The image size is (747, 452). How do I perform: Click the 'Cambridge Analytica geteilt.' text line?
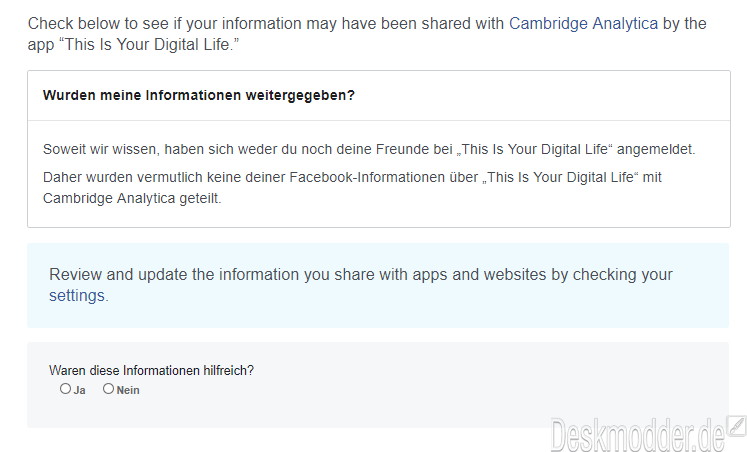point(132,198)
